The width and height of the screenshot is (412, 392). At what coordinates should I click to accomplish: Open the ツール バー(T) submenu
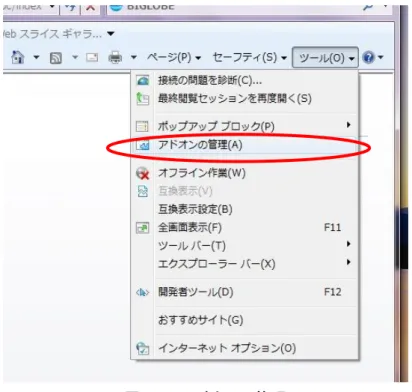244,246
